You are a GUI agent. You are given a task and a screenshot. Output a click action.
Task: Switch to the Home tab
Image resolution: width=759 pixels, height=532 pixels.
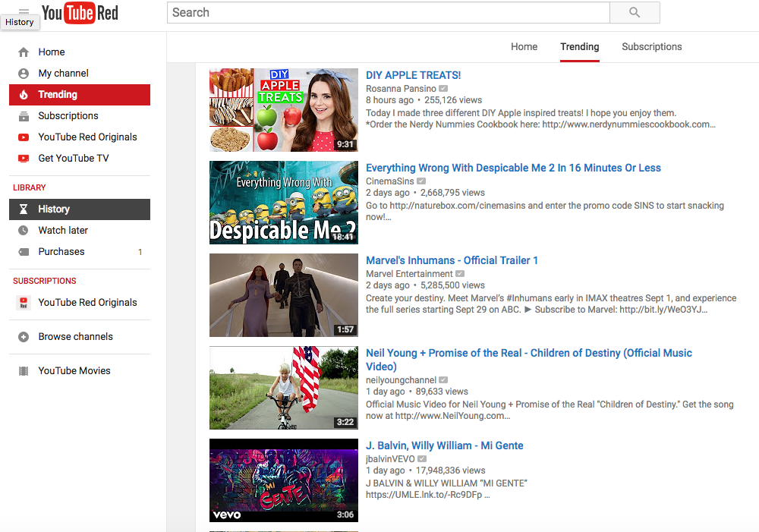click(524, 46)
